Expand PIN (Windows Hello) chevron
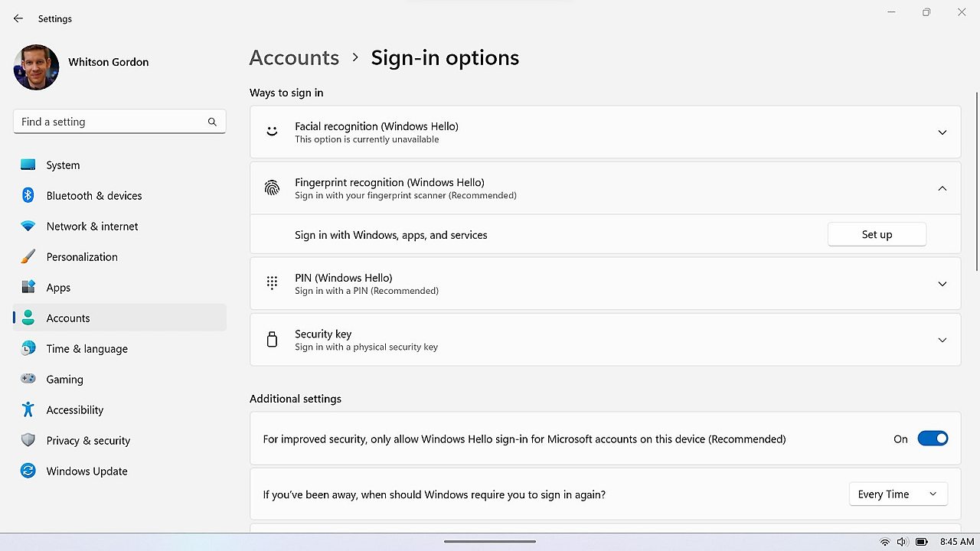 pyautogui.click(x=942, y=284)
